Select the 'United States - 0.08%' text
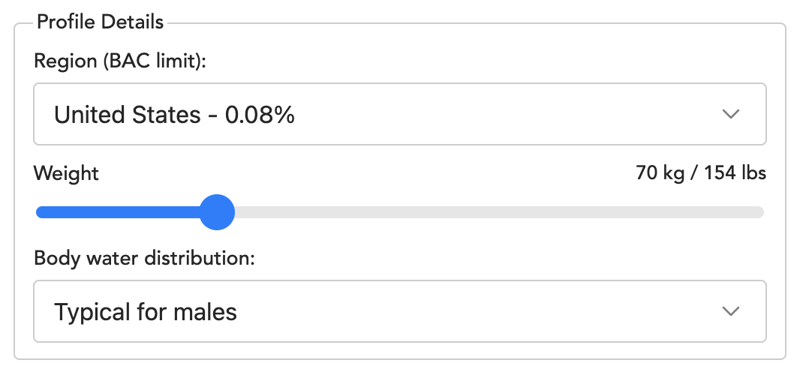Screen dimensions: 800x372 point(174,115)
